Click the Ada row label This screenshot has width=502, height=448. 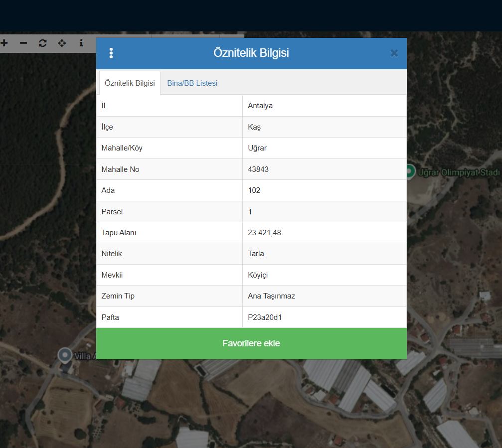click(x=108, y=190)
